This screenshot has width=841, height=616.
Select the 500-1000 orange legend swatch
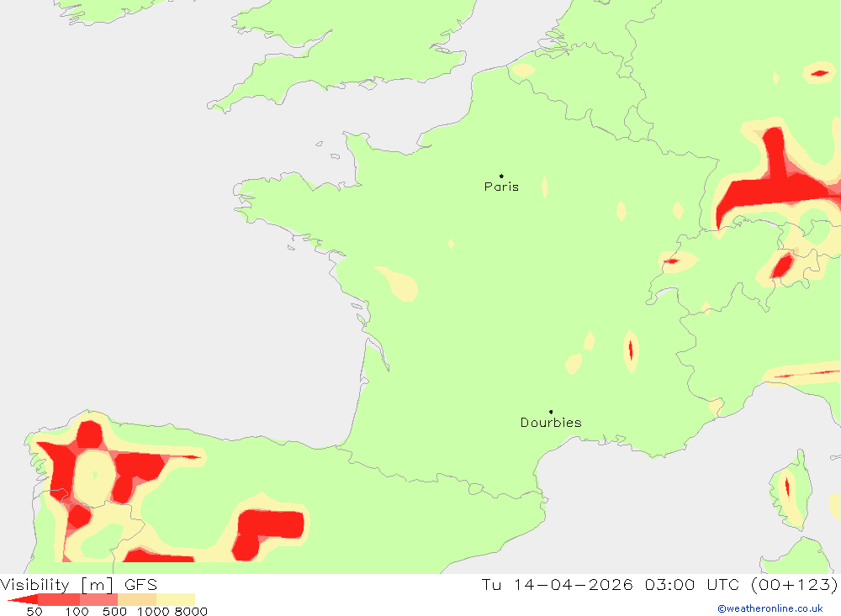point(137,599)
